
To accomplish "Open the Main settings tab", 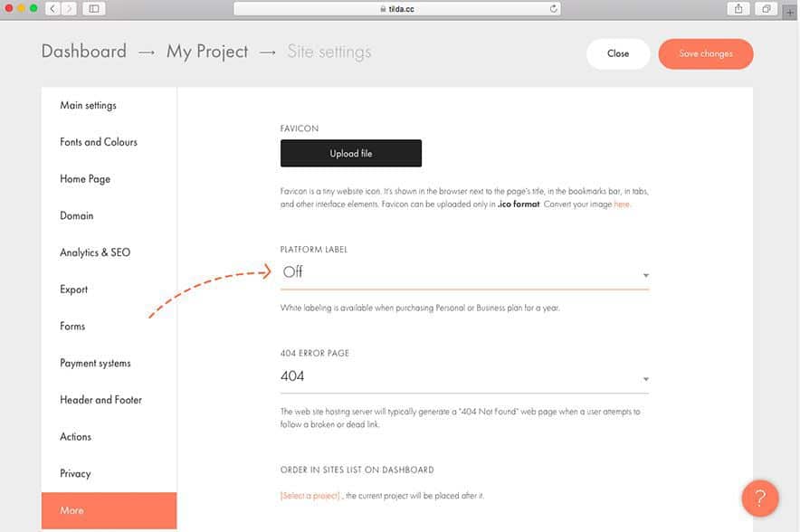I will point(88,105).
